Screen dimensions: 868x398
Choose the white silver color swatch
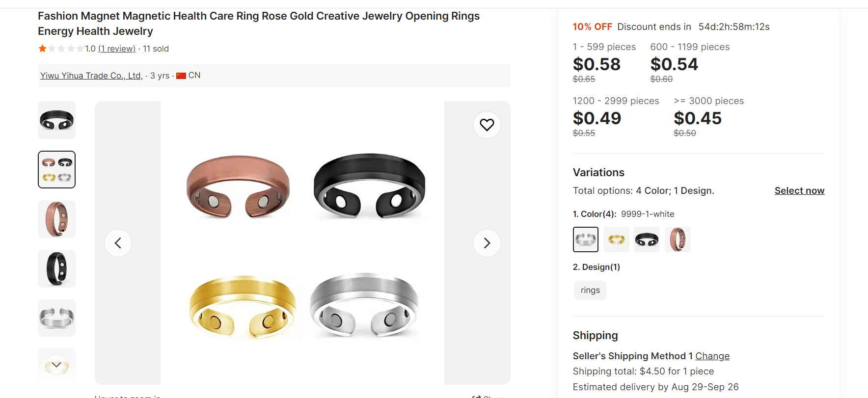tap(585, 239)
